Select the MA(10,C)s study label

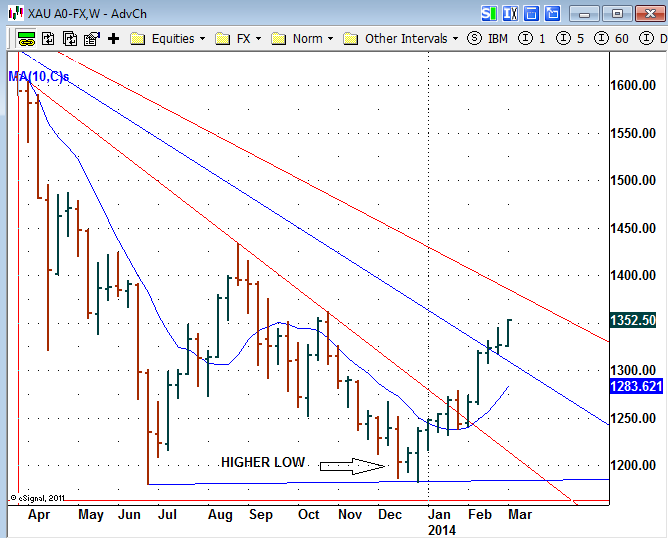(39, 77)
